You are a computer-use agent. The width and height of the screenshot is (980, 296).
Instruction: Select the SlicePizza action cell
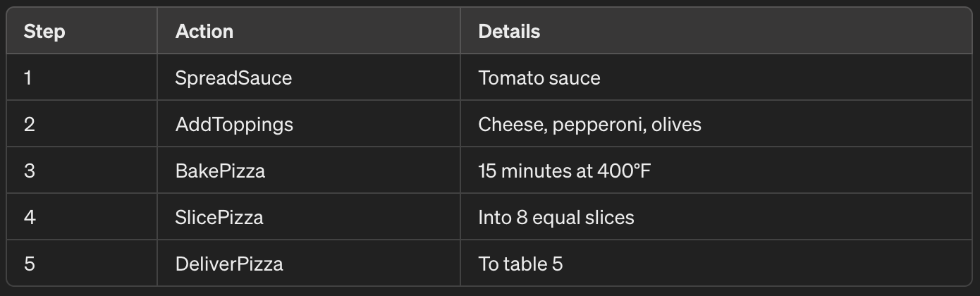[x=219, y=217]
